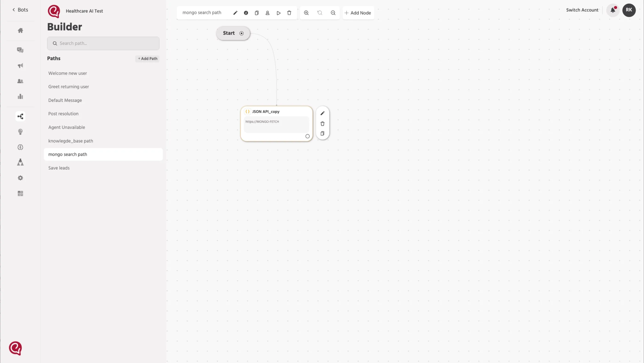Select the JSON API_copy node title
This screenshot has height=363, width=644.
[x=266, y=112]
